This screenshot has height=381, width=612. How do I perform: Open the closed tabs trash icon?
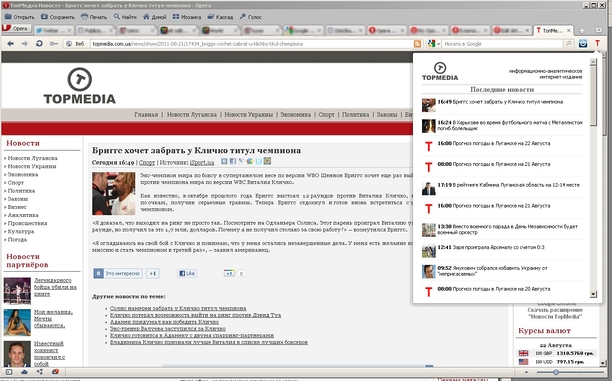click(x=599, y=30)
